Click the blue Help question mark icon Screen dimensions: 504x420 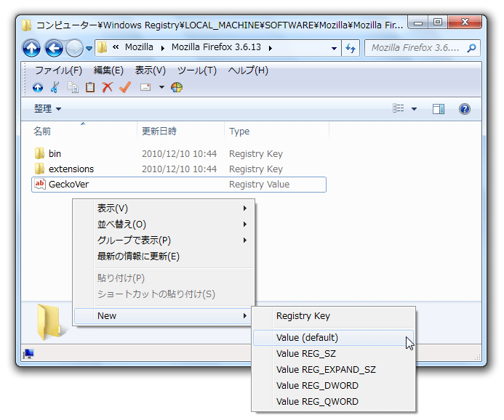point(465,109)
